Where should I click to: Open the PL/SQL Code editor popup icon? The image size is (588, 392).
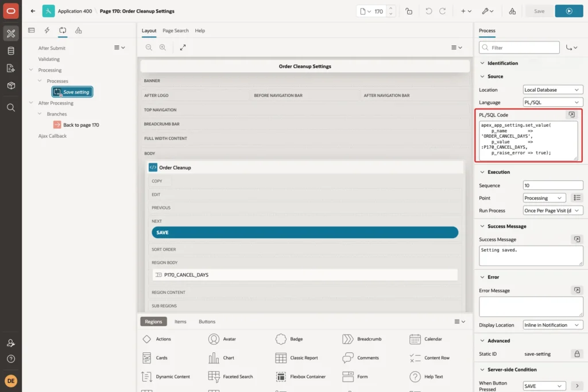coord(571,115)
